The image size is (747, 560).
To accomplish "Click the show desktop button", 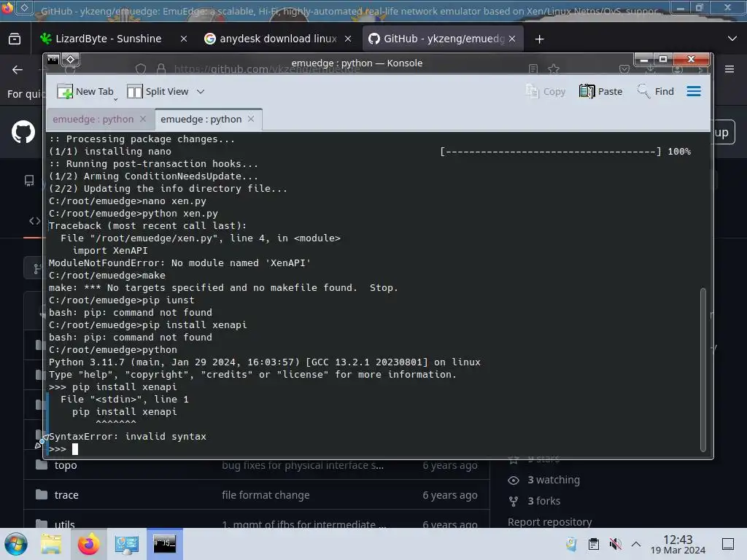I will tap(728, 544).
